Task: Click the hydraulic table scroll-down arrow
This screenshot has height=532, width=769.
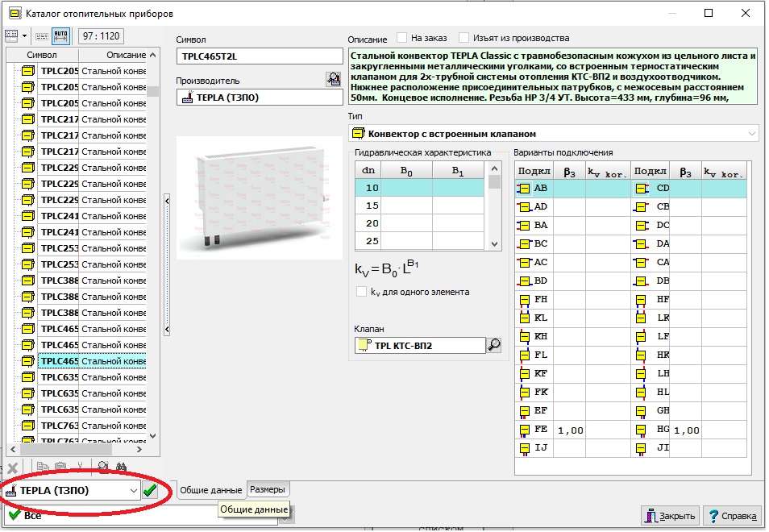Action: tap(494, 243)
